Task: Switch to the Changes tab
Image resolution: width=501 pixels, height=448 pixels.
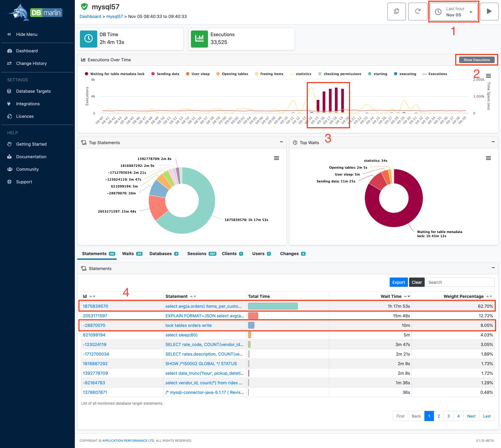Action: tap(293, 254)
